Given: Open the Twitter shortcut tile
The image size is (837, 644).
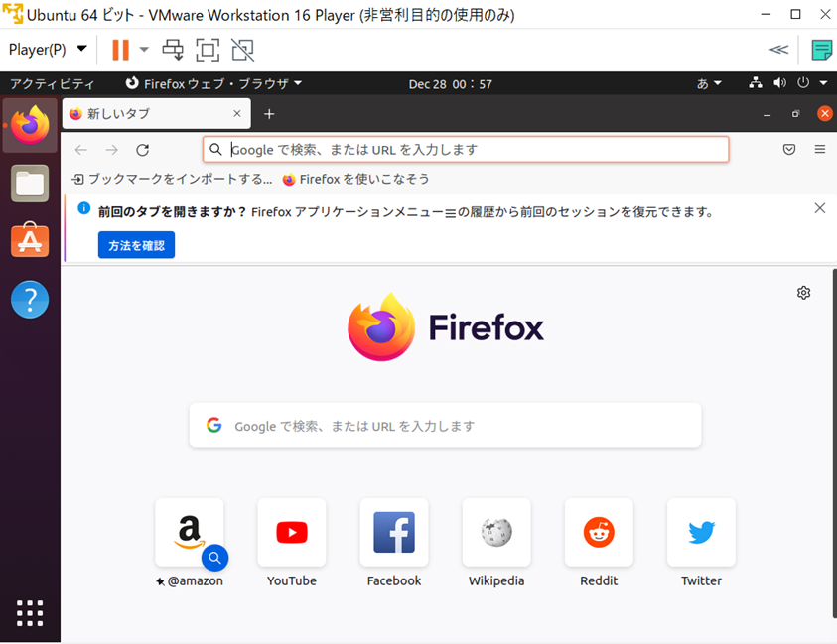Looking at the screenshot, I should pyautogui.click(x=701, y=543).
